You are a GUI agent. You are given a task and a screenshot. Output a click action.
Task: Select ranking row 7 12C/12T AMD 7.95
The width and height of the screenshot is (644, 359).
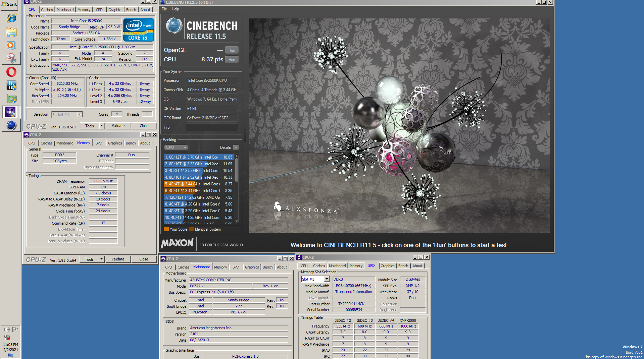pyautogui.click(x=199, y=197)
